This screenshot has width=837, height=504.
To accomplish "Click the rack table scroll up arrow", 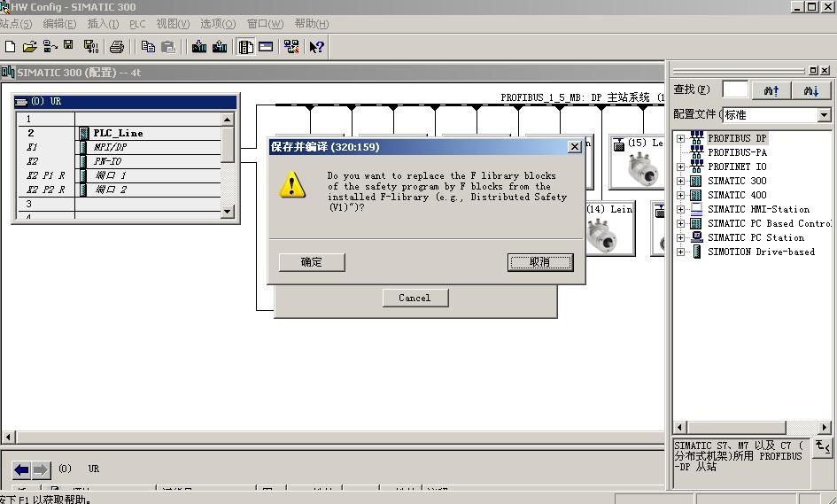I will (228, 120).
